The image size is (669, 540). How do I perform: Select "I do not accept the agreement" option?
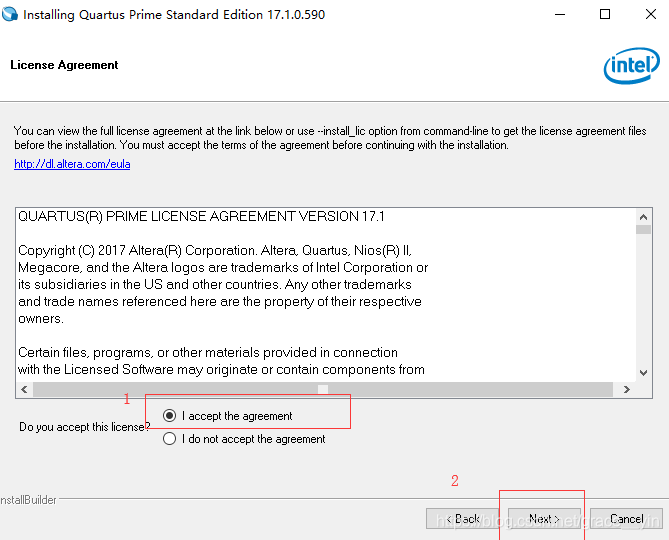click(169, 438)
